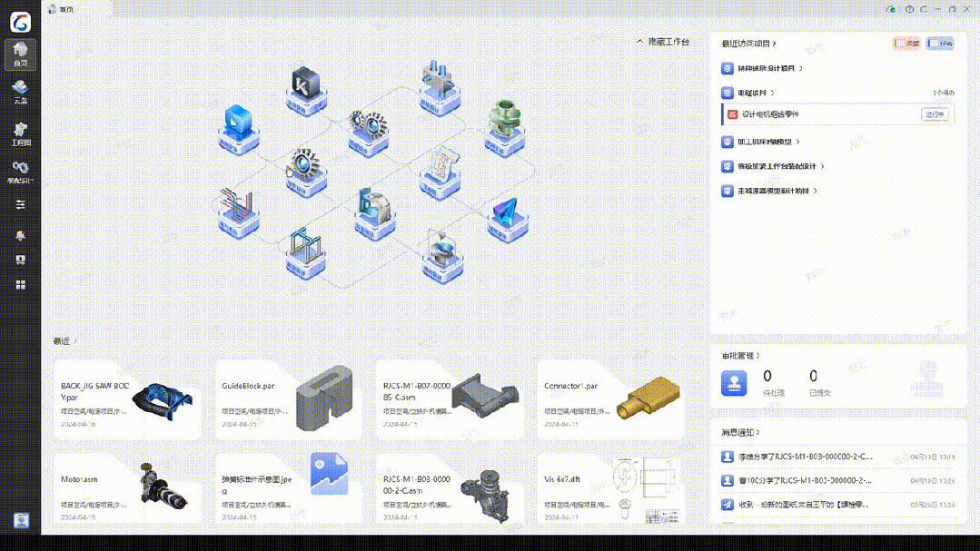Viewport: 980px width, 551px height.
Task: Open 云盘 in the left sidebar
Action: tap(20, 92)
